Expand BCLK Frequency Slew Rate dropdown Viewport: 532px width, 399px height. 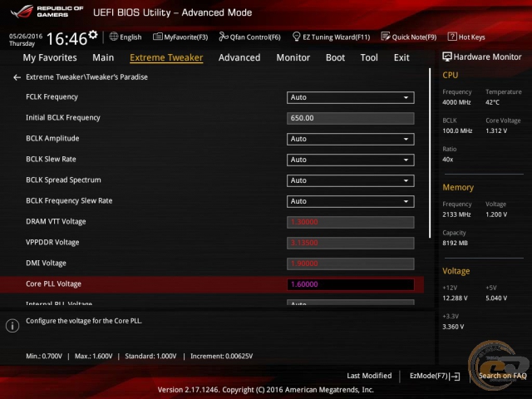point(350,201)
